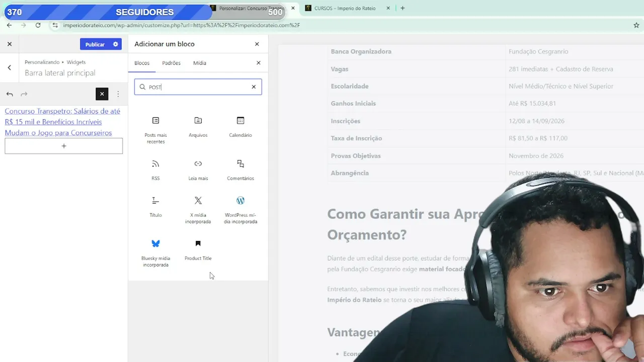Click the Ganhos Iniciais row label

pyautogui.click(x=353, y=104)
